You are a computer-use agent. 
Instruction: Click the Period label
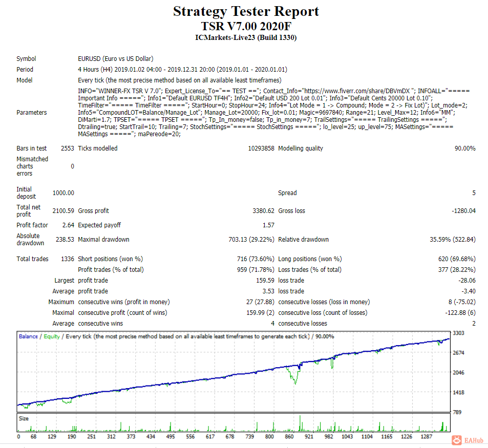click(25, 70)
